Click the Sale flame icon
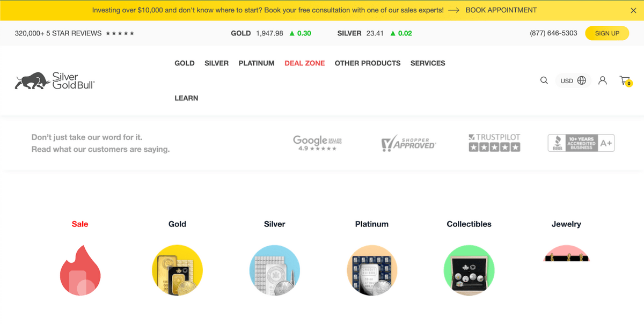The width and height of the screenshot is (644, 324). [x=80, y=270]
